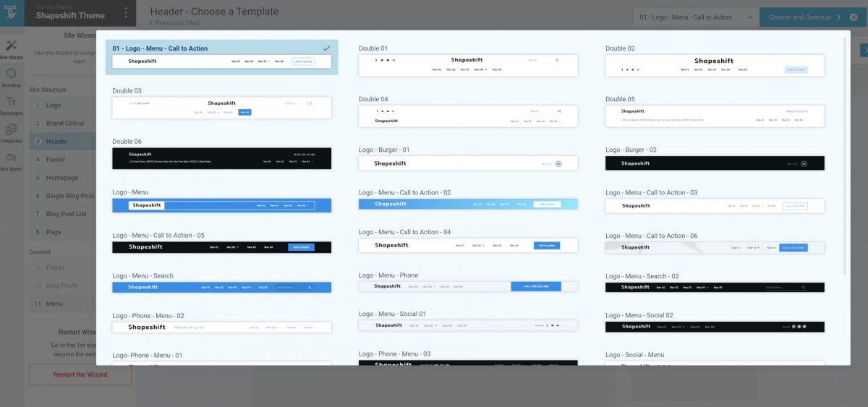Choose the Double 05 header template
Screen dimensions: 868x407
coord(715,116)
